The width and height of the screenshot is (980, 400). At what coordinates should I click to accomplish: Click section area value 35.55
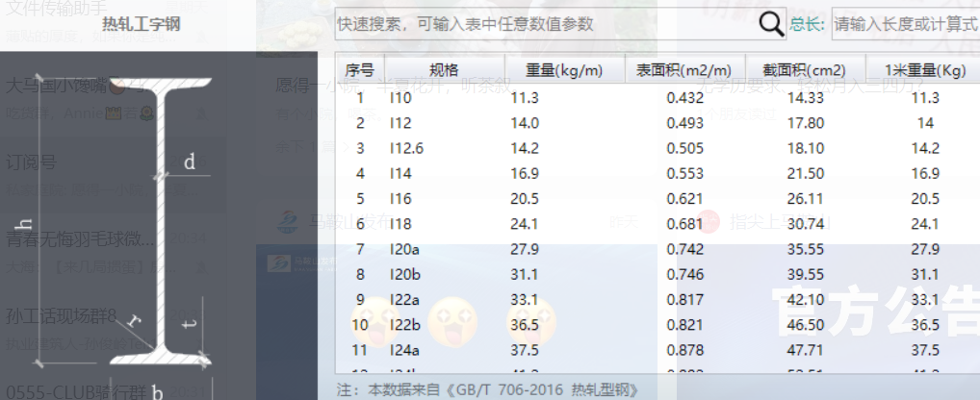[x=805, y=249]
